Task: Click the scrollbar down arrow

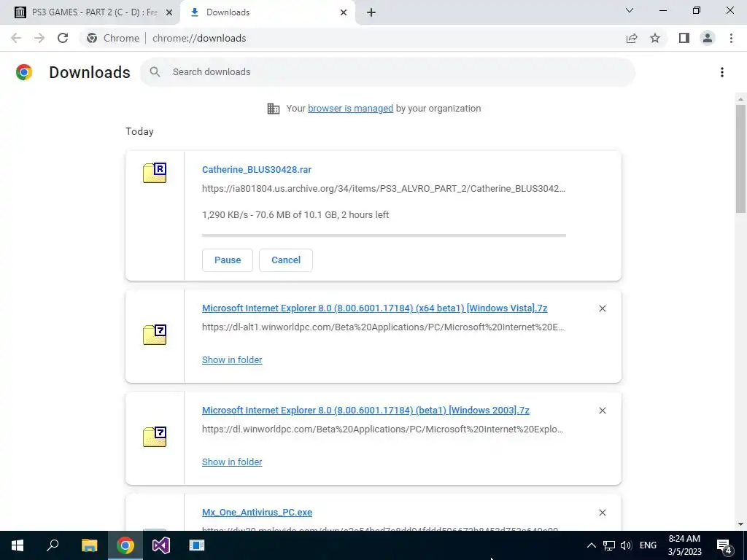Action: [740, 524]
